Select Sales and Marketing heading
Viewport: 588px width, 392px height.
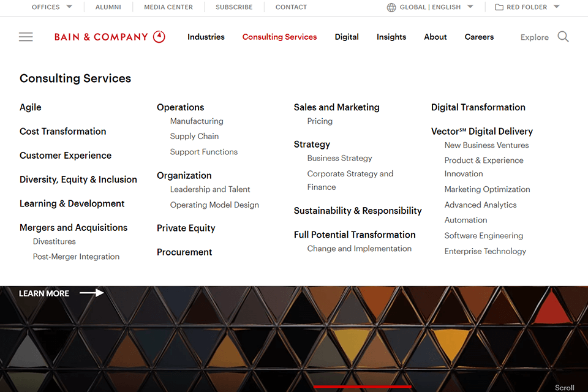tap(336, 107)
